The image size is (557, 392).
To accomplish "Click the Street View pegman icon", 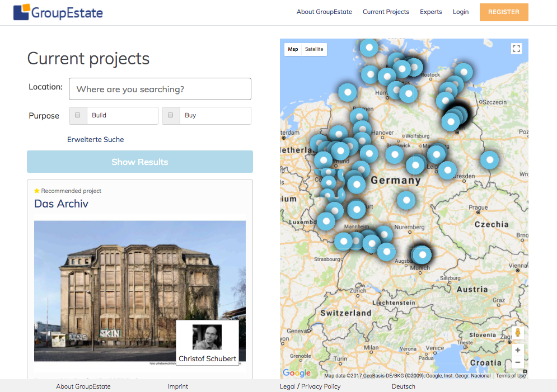I will 518,333.
